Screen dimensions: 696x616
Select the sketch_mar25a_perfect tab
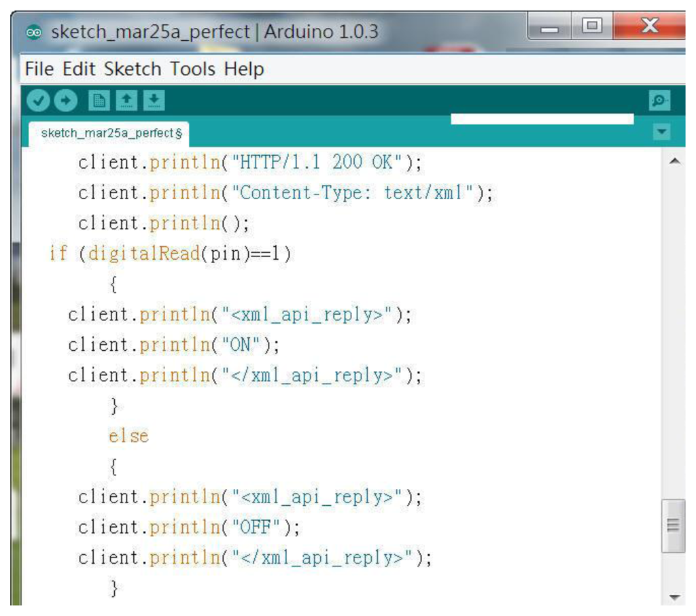pos(109,134)
